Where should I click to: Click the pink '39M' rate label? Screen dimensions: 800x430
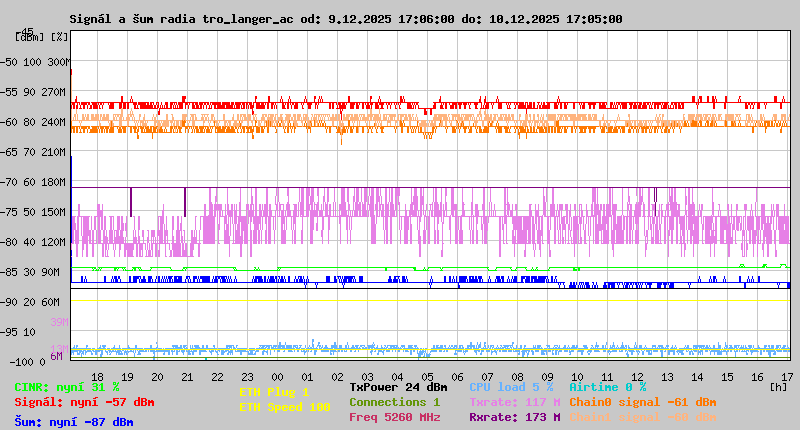tap(59, 322)
